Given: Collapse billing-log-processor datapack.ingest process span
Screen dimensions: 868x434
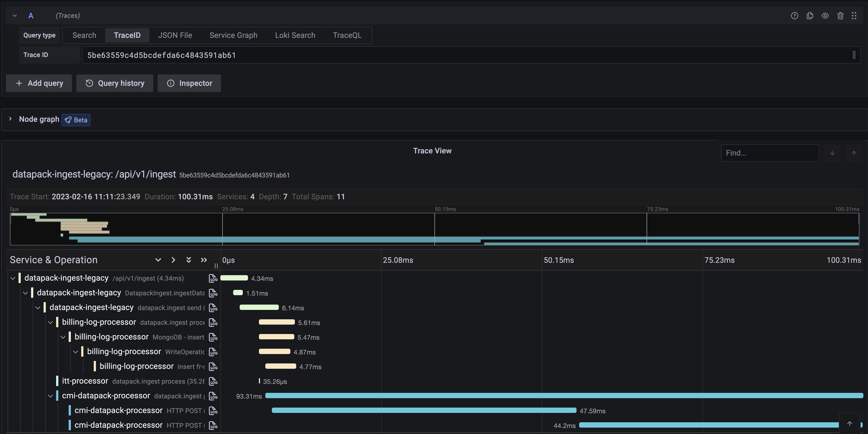Looking at the screenshot, I should (x=51, y=322).
